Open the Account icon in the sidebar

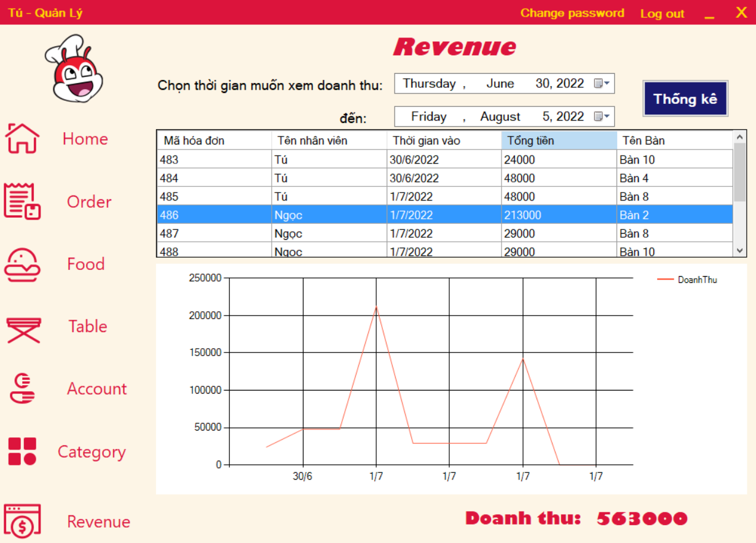click(x=23, y=389)
